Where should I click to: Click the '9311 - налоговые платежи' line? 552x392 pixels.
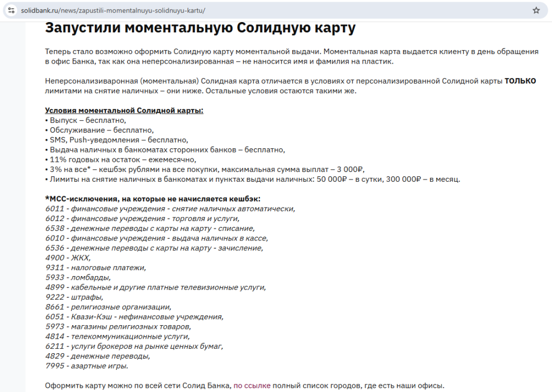tap(95, 268)
